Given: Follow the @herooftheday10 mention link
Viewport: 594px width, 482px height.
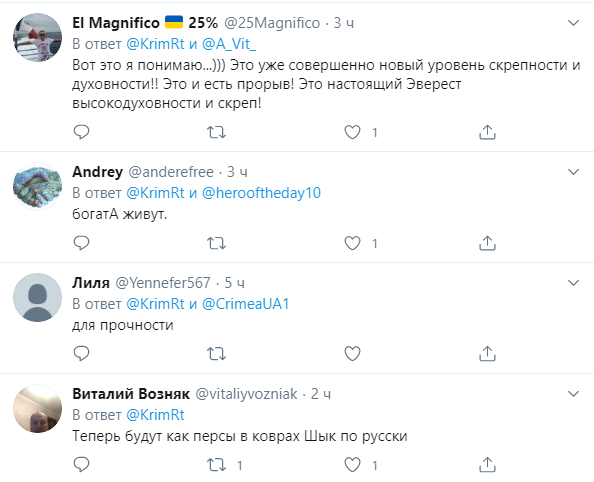Looking at the screenshot, I should (261, 193).
